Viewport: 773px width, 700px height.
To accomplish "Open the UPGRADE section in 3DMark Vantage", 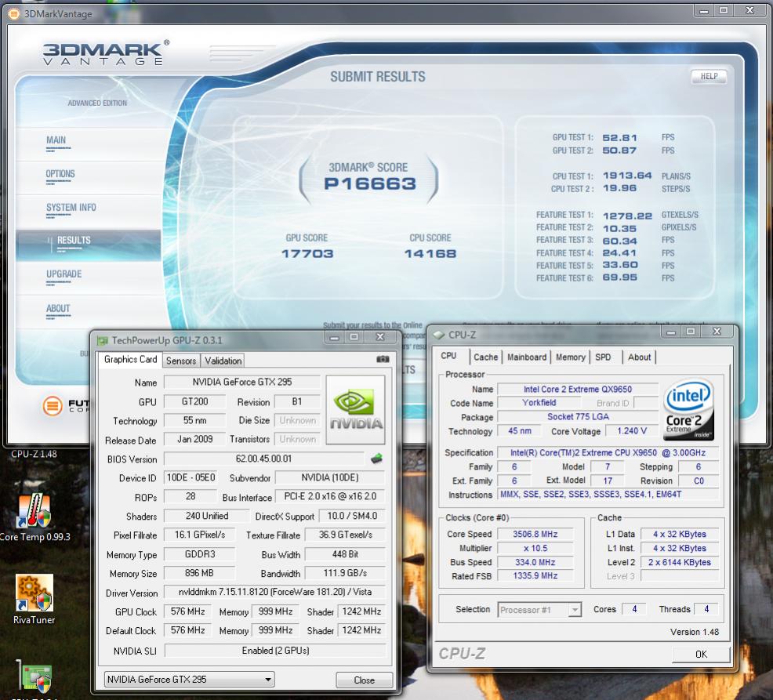I will tap(64, 274).
